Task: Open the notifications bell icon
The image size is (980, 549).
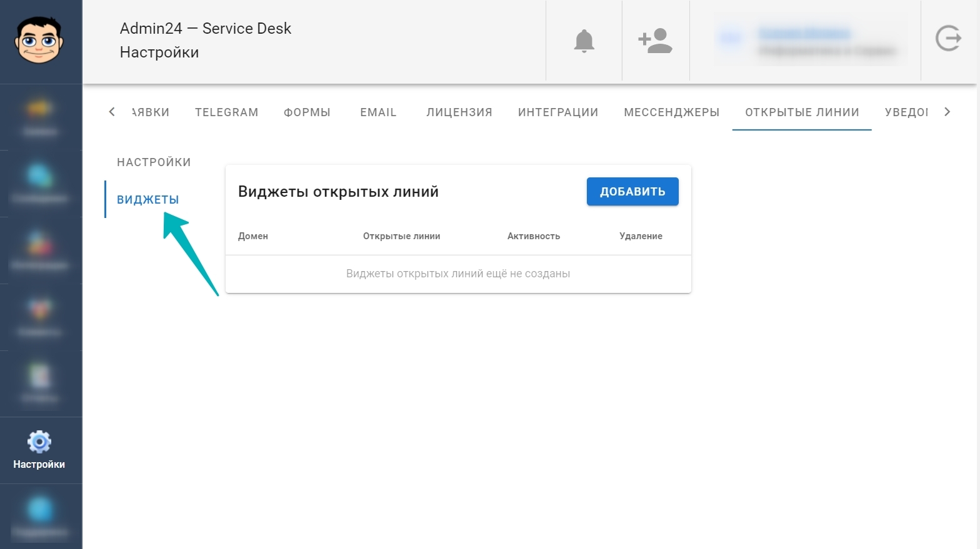Action: 584,41
